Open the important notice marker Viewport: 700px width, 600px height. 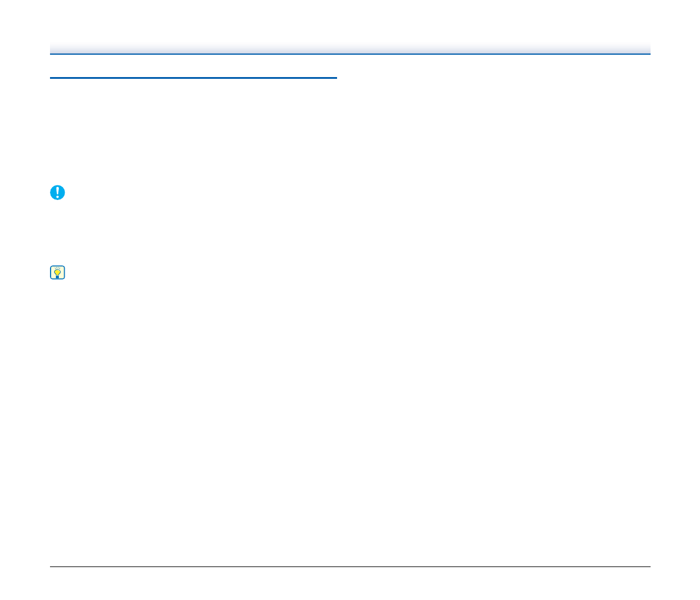coord(57,192)
